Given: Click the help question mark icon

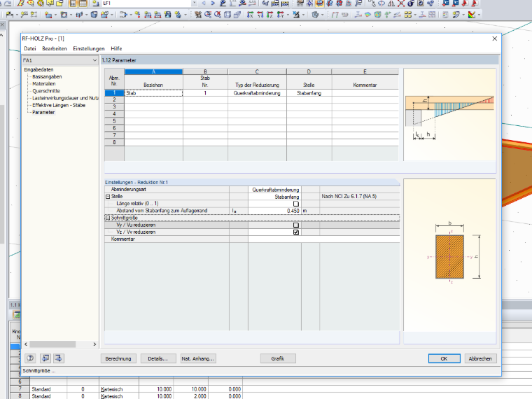Looking at the screenshot, I should point(30,358).
